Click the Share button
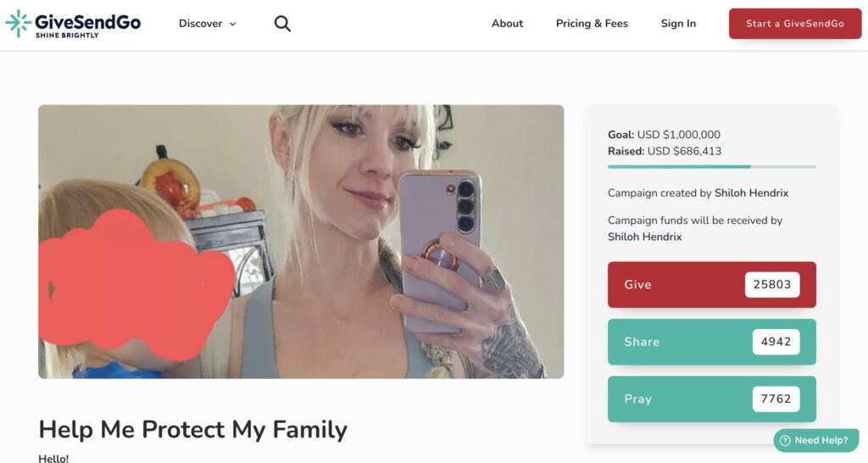868x463 pixels. (x=712, y=342)
